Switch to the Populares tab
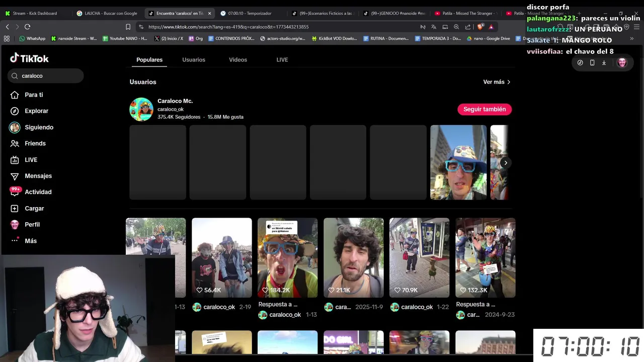Viewport: 644px width, 362px height. pyautogui.click(x=149, y=60)
